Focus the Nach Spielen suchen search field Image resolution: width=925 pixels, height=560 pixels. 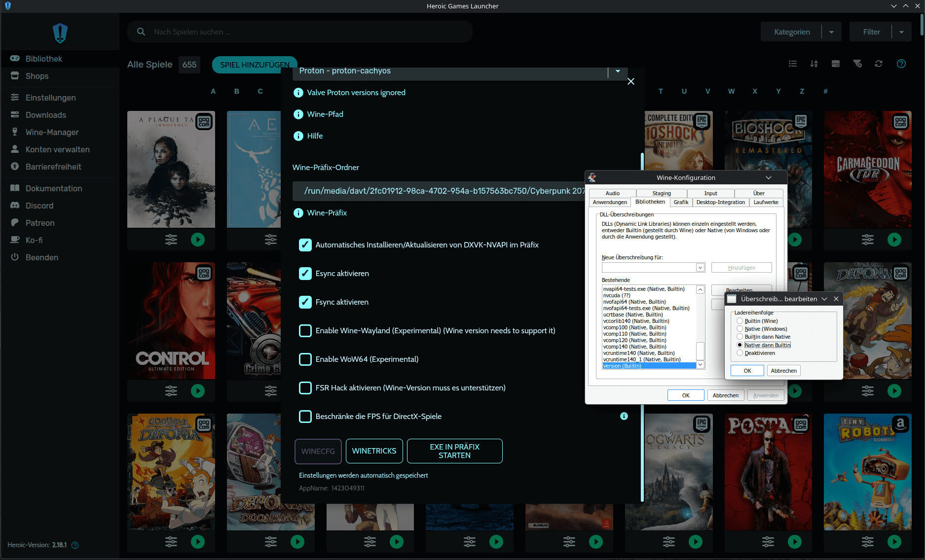coord(300,32)
